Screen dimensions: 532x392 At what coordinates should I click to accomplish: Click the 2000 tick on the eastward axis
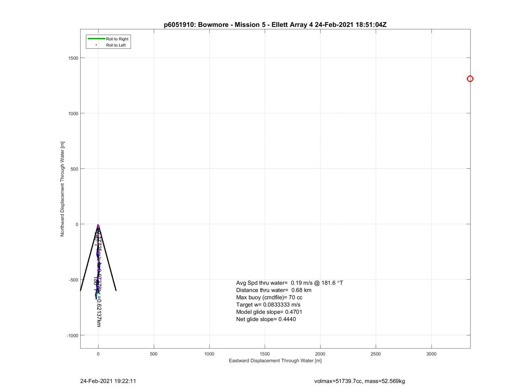click(320, 354)
